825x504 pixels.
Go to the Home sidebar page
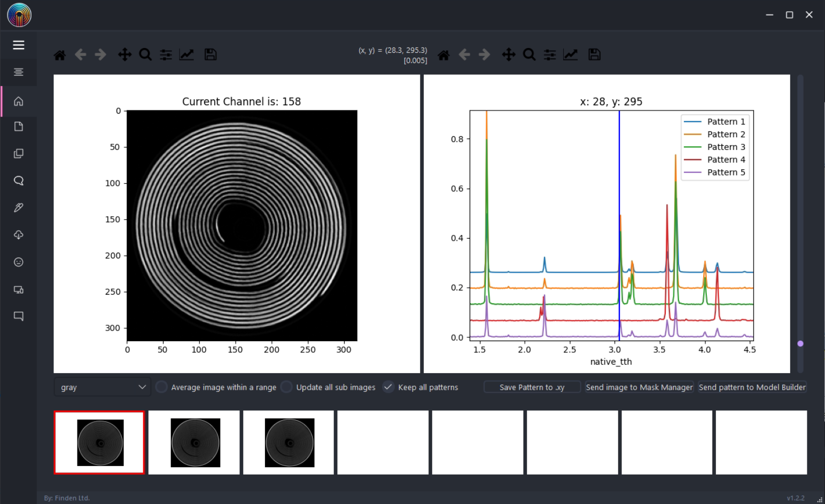(19, 101)
